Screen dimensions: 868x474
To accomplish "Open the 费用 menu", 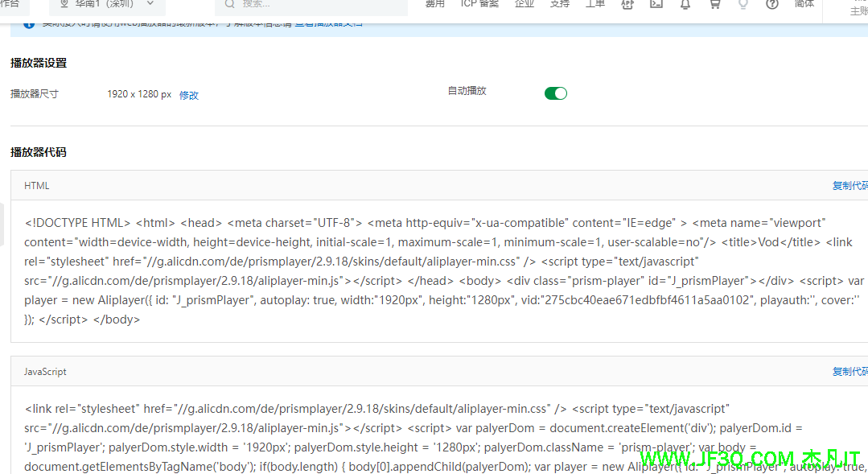I will tap(435, 4).
